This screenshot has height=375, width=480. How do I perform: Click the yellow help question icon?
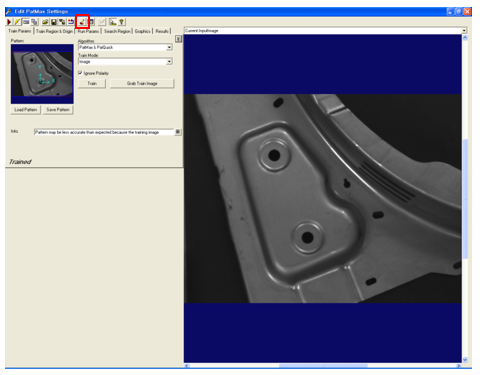pyautogui.click(x=122, y=22)
